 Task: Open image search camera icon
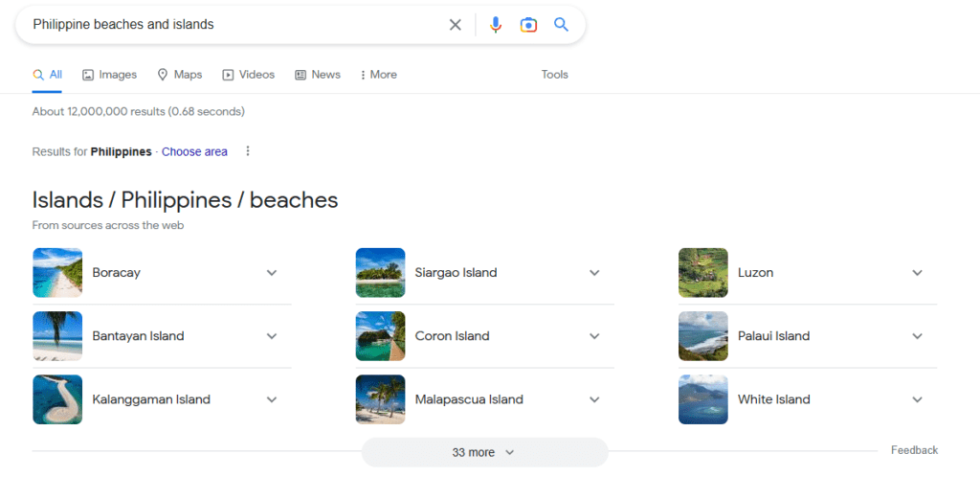528,25
